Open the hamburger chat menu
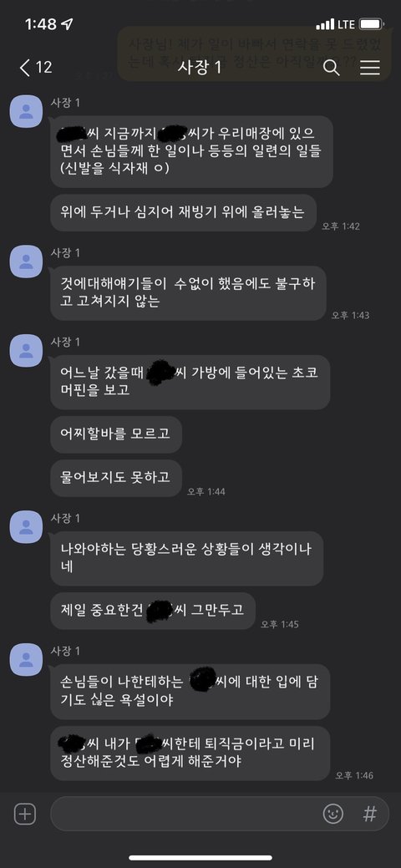Viewport: 401px width, 868px height. point(370,68)
